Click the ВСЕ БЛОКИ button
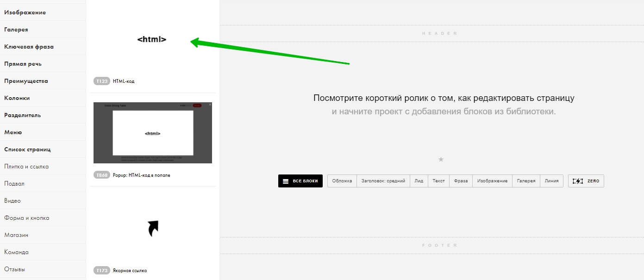Image resolution: width=644 pixels, height=280 pixels. coord(300,181)
